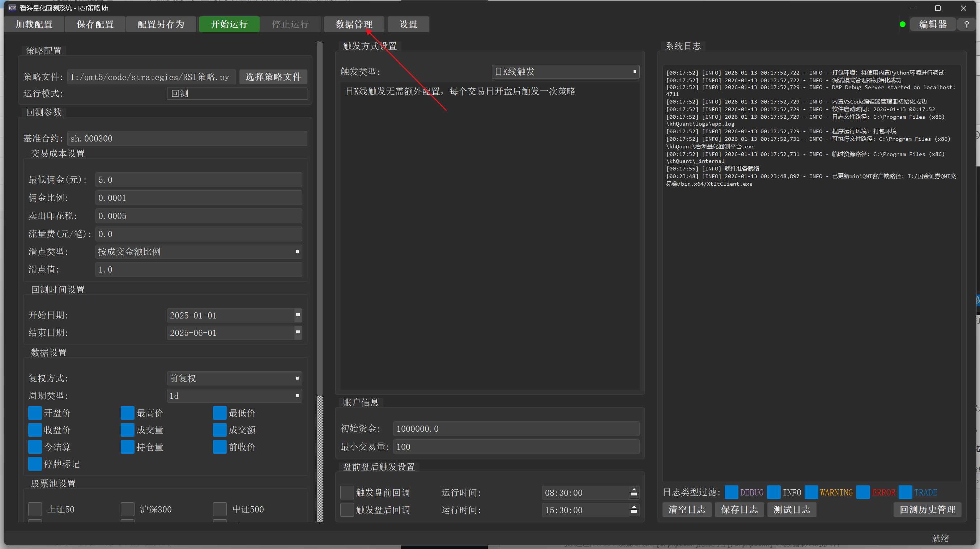
Task: Open the end date calendar picker
Action: (x=298, y=332)
